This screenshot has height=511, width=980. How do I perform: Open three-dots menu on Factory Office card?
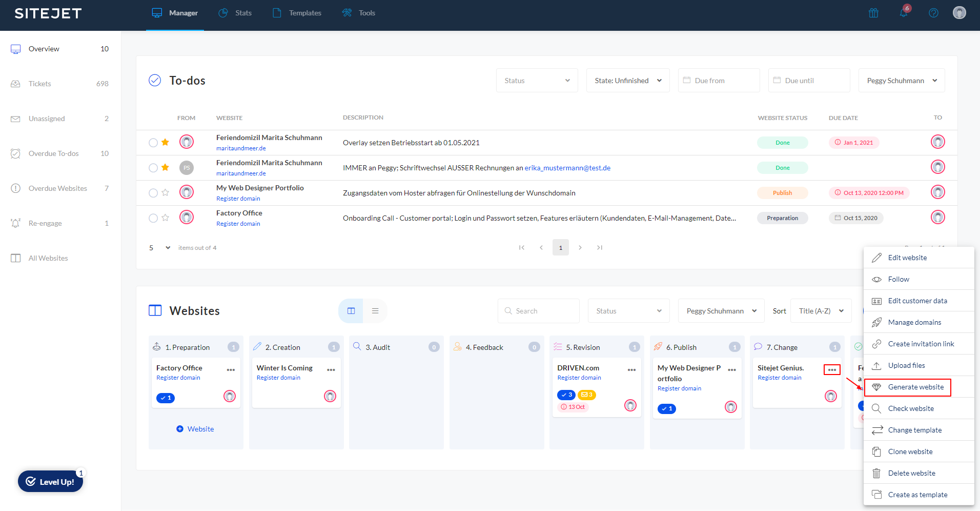click(231, 370)
